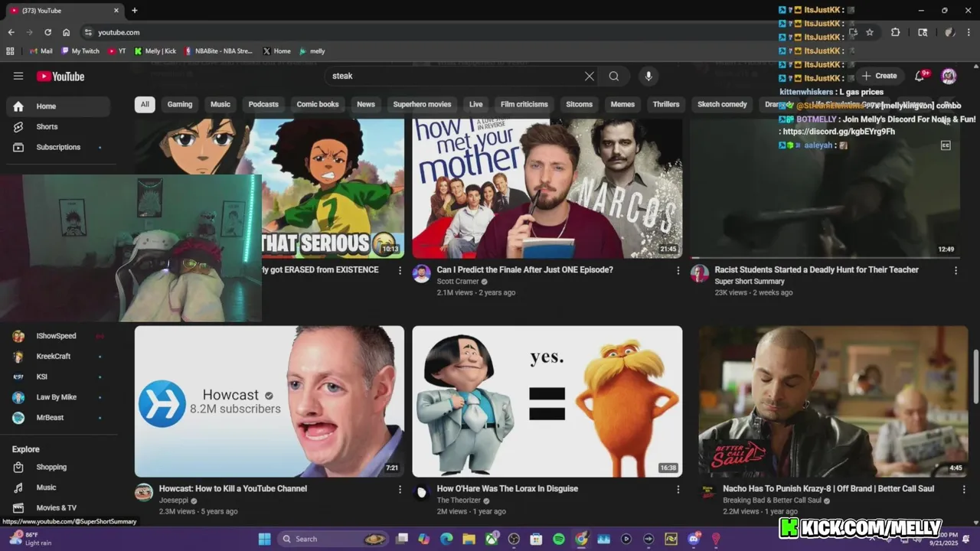Open Shorts in the sidebar

click(x=58, y=126)
